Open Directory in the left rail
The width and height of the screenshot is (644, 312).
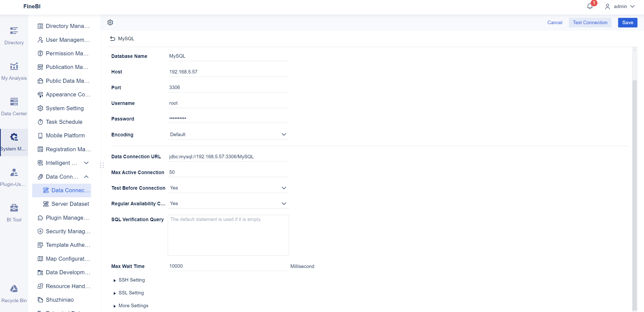[x=14, y=36]
